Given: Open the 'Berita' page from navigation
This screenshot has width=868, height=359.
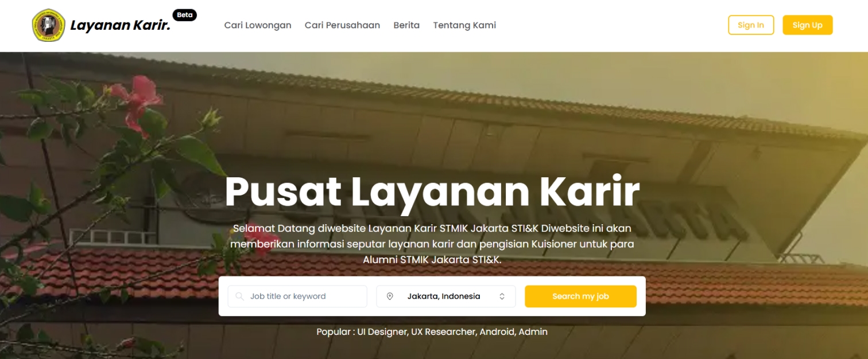Looking at the screenshot, I should tap(406, 25).
